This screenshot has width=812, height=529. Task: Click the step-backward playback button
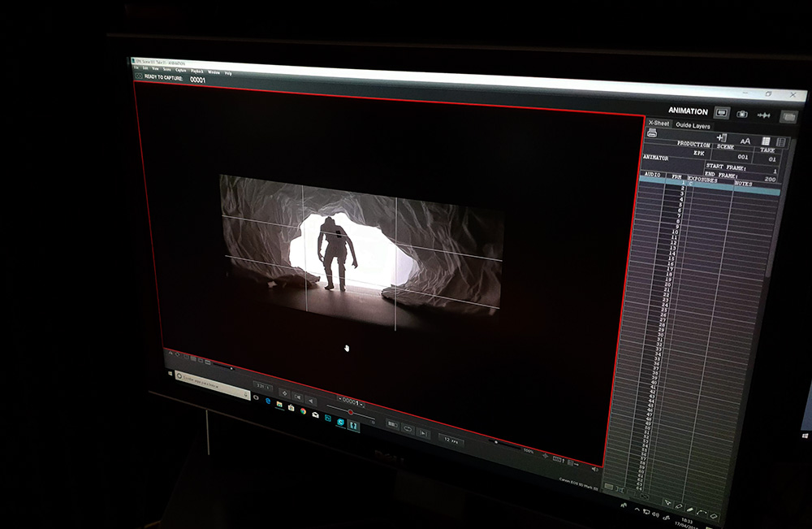(x=297, y=397)
